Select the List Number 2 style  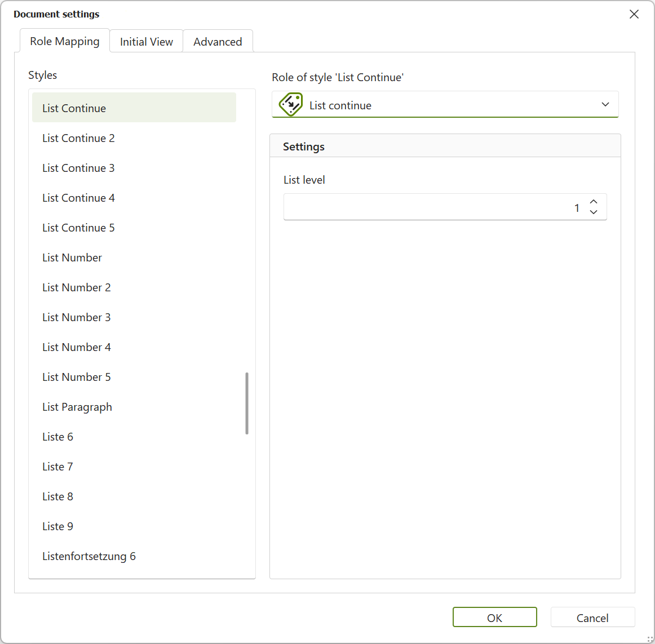(134, 287)
